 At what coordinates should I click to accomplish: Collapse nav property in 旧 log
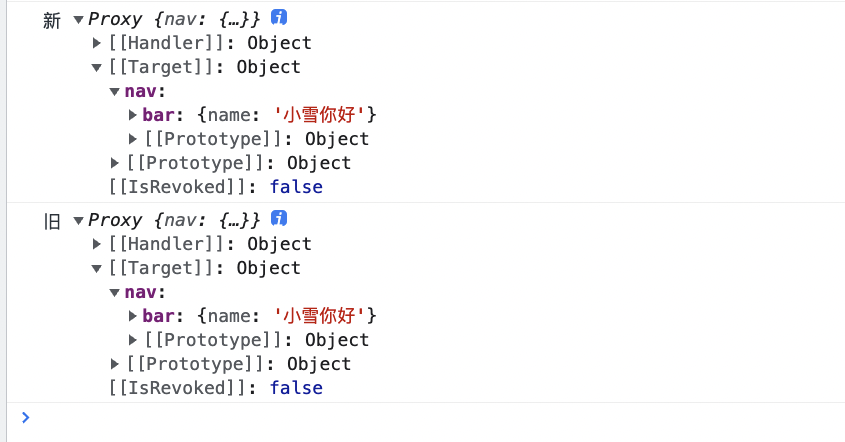pyautogui.click(x=114, y=293)
